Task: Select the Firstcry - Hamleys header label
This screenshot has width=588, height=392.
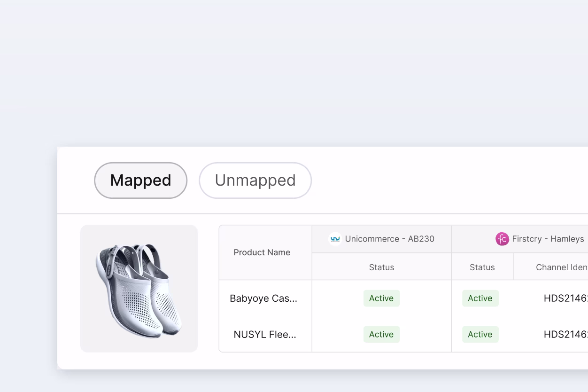Action: pyautogui.click(x=548, y=239)
